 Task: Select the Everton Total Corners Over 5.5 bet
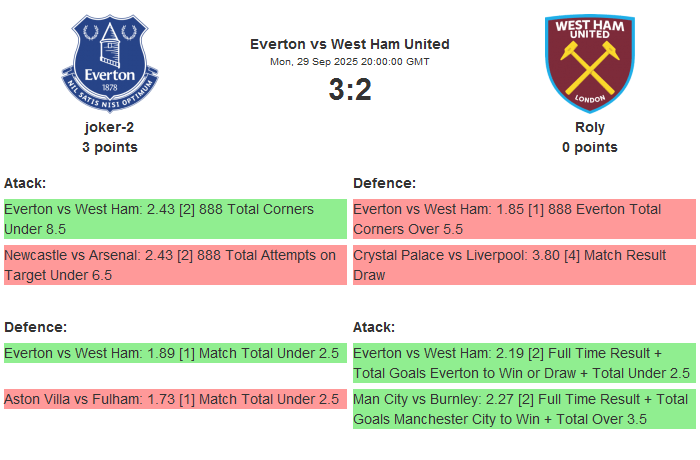tap(524, 219)
